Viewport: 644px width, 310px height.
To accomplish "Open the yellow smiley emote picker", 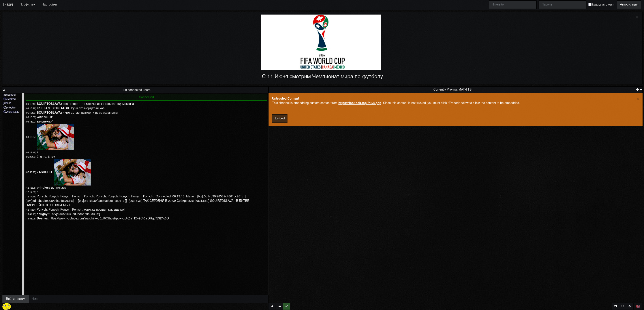I will click(6, 306).
